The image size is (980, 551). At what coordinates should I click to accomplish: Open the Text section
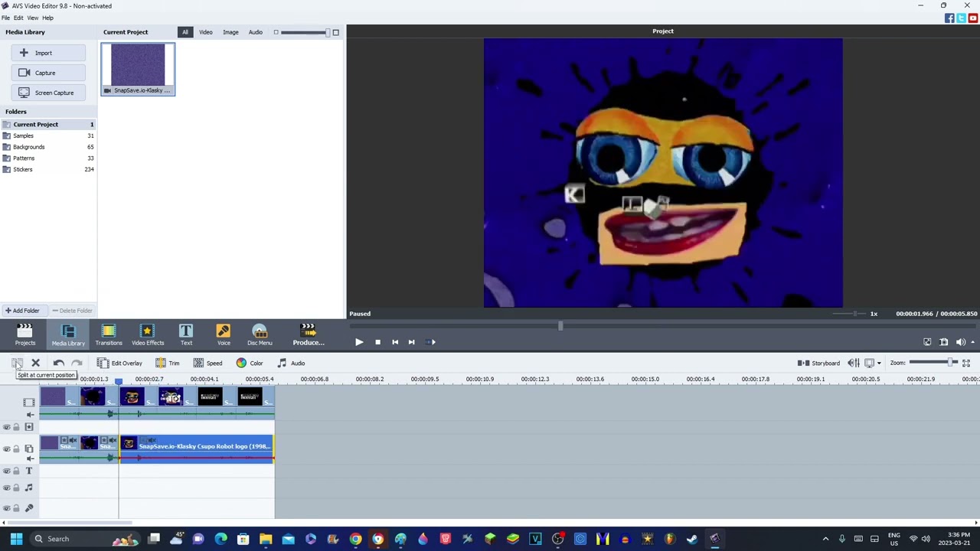pyautogui.click(x=186, y=334)
